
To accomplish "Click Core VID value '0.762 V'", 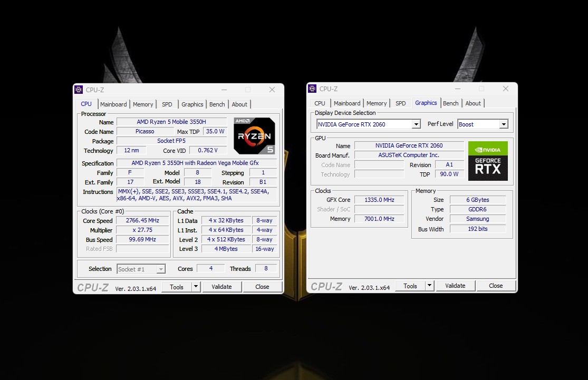I will (x=208, y=150).
